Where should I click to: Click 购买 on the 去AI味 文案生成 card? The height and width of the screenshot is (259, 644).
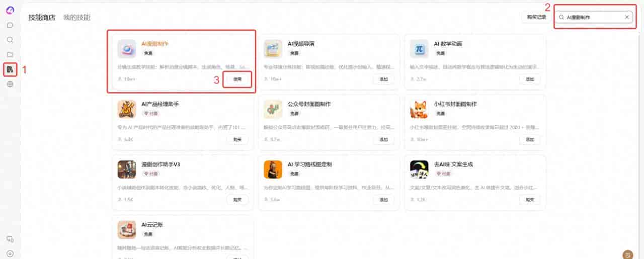(530, 200)
